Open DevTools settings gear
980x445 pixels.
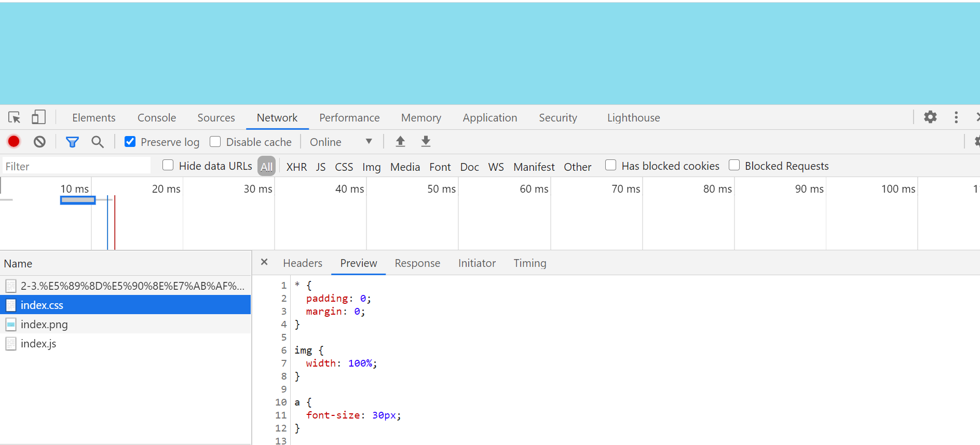coord(930,117)
